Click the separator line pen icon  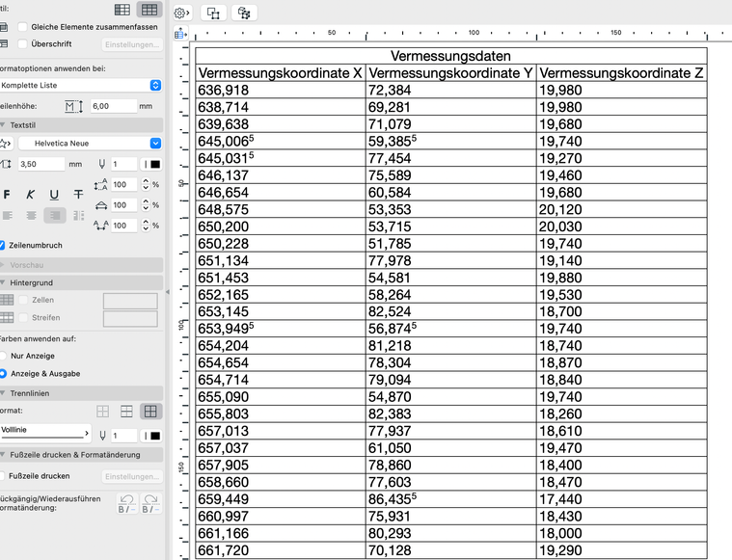click(x=102, y=436)
